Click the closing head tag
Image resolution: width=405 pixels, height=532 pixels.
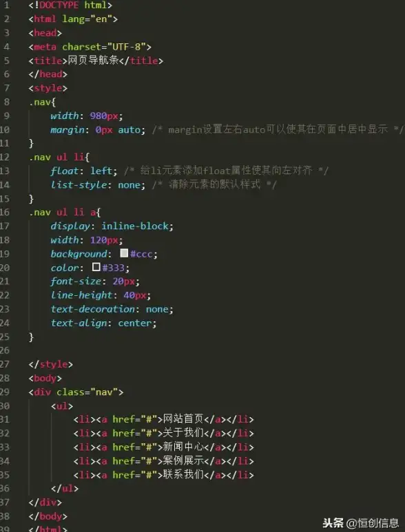click(x=48, y=74)
